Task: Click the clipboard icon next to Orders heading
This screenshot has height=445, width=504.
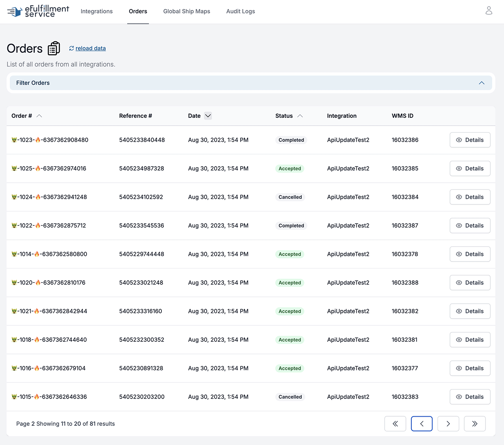Action: (54, 48)
